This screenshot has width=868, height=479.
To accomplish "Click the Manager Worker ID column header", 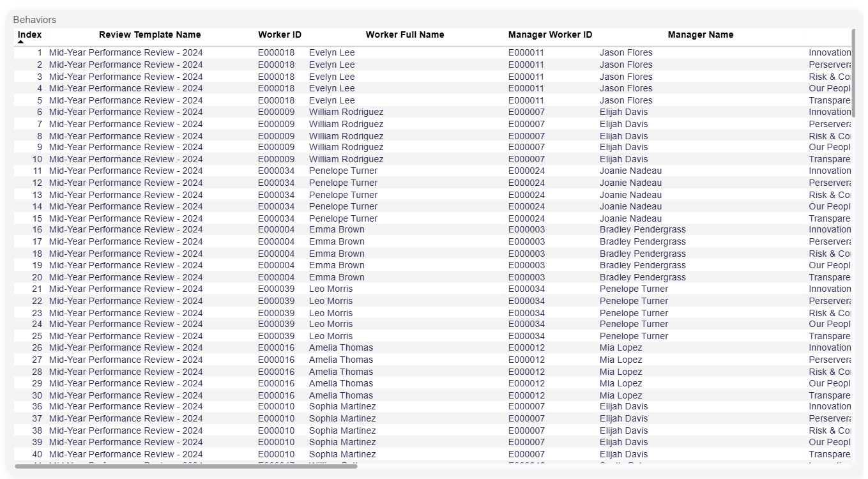I will coord(550,34).
